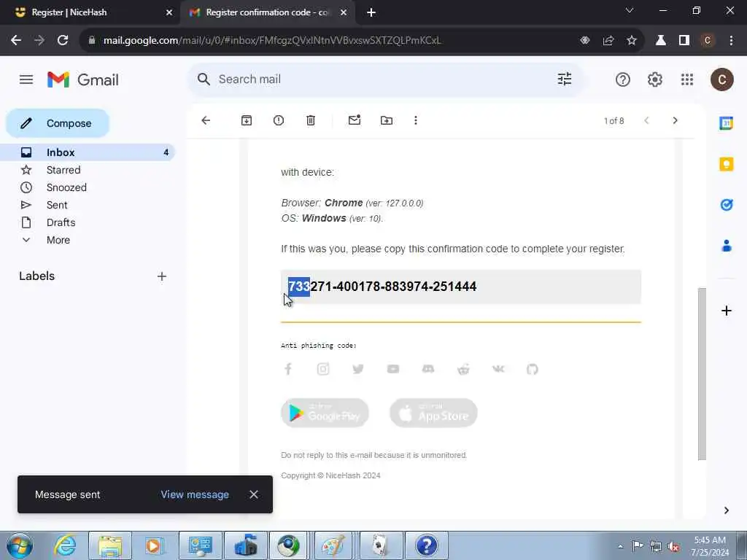
Task: Select the Register confirmation code tab
Action: (268, 12)
